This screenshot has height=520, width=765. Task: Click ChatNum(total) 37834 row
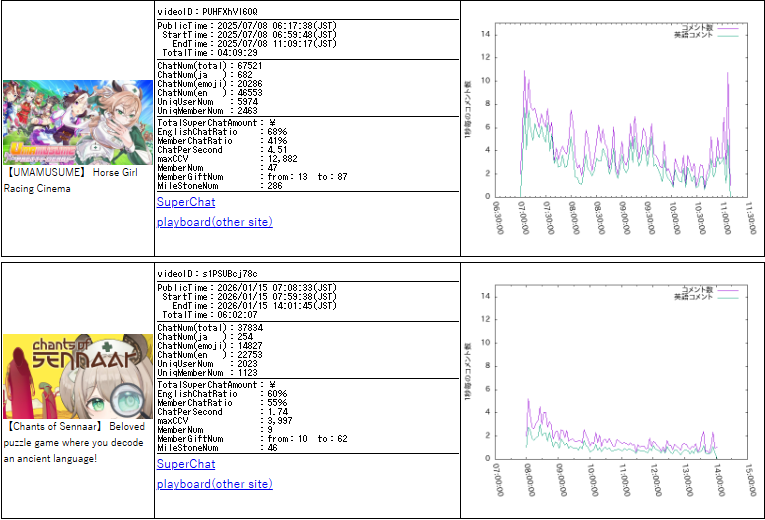(210, 328)
